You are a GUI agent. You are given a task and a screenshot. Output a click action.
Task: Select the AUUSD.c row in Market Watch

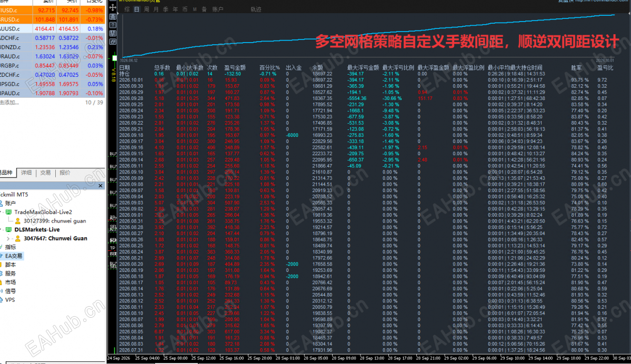pos(52,28)
